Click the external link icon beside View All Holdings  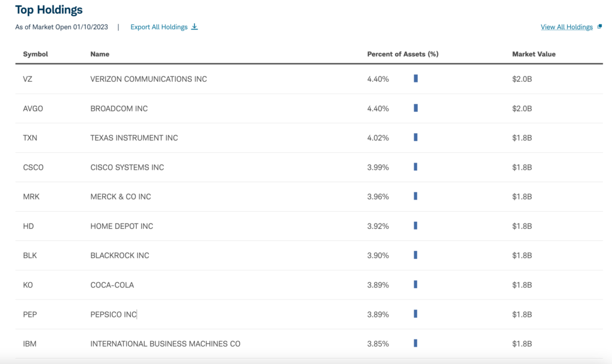599,27
